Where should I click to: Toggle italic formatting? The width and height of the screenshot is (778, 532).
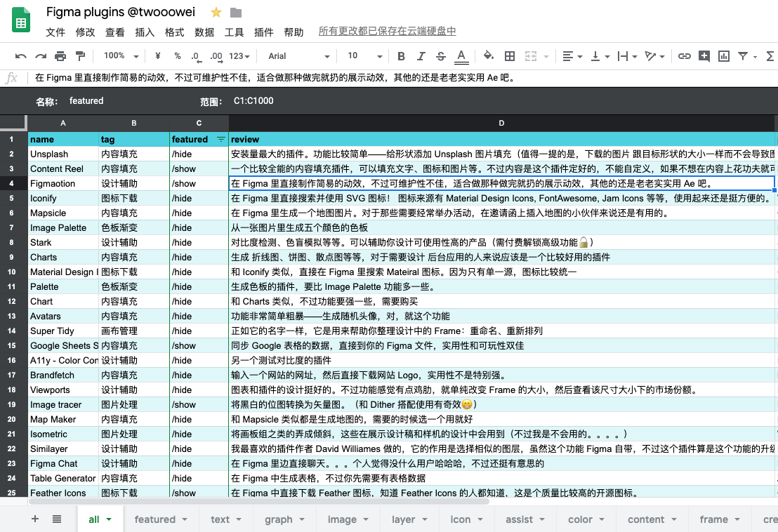pos(421,56)
